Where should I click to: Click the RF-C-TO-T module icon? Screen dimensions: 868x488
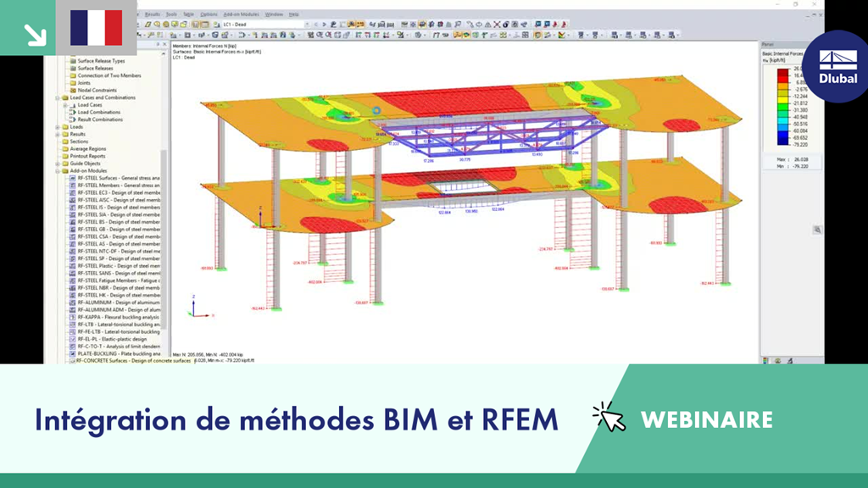coord(73,347)
